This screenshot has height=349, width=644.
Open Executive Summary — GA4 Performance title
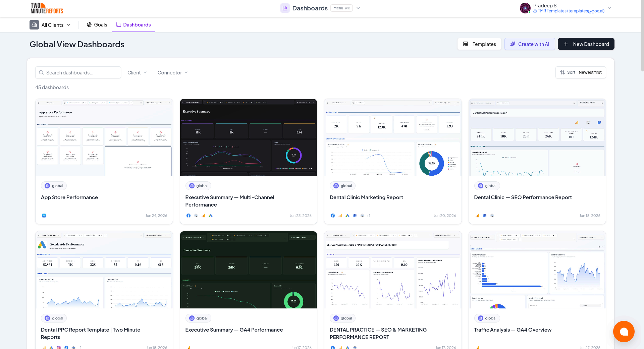(234, 330)
